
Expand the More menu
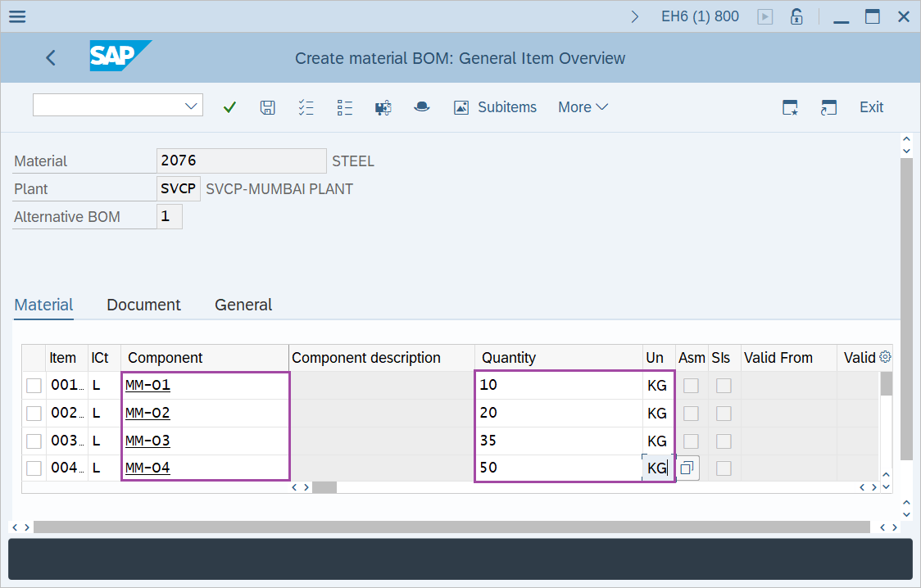[x=583, y=107]
